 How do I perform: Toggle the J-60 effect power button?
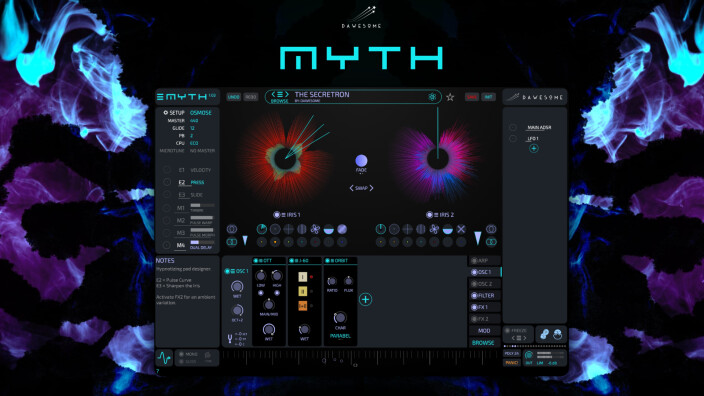click(291, 260)
